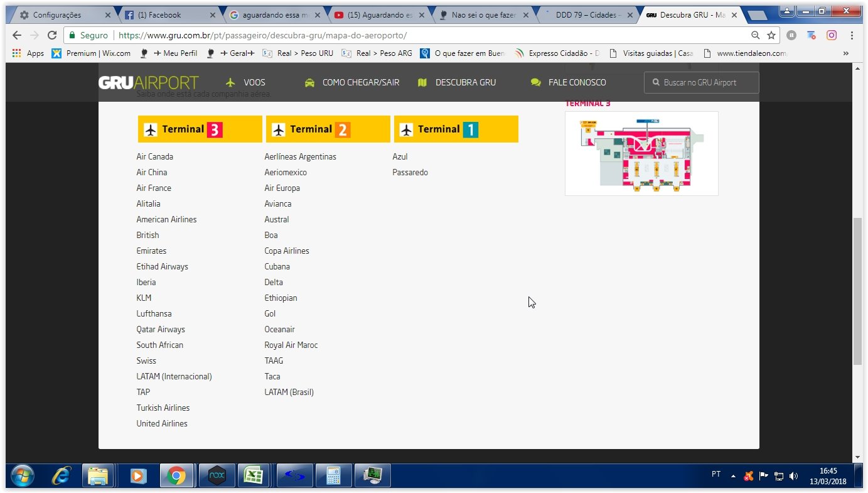This screenshot has height=493, width=868.
Task: Click the page vertical scrollbar thumb
Action: point(857,291)
